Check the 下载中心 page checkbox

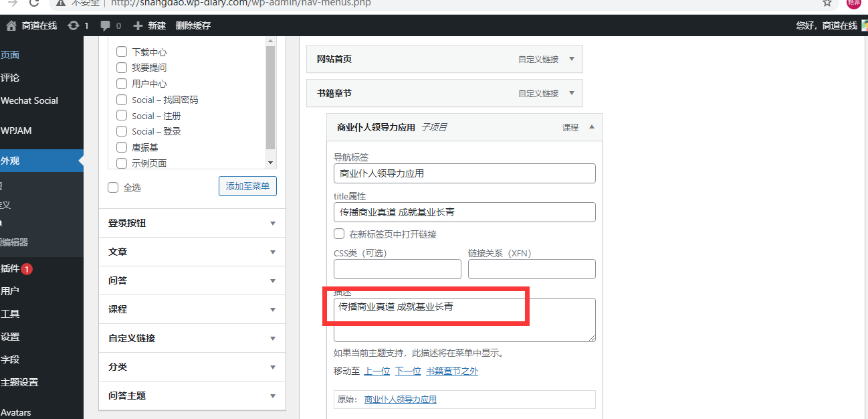[122, 52]
